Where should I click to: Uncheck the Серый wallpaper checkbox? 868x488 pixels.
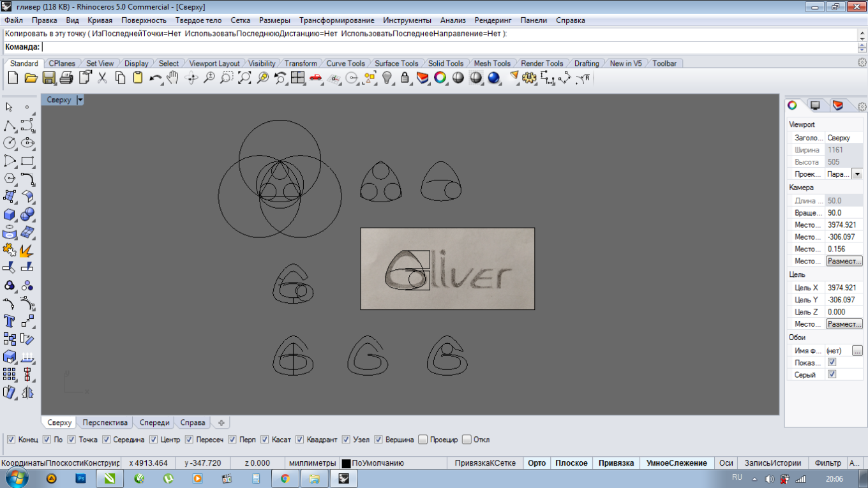(832, 374)
